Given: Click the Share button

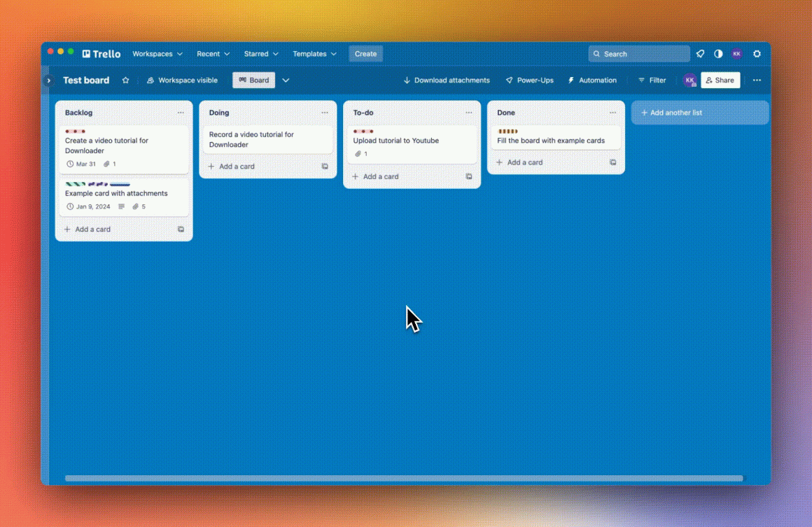Looking at the screenshot, I should point(720,80).
